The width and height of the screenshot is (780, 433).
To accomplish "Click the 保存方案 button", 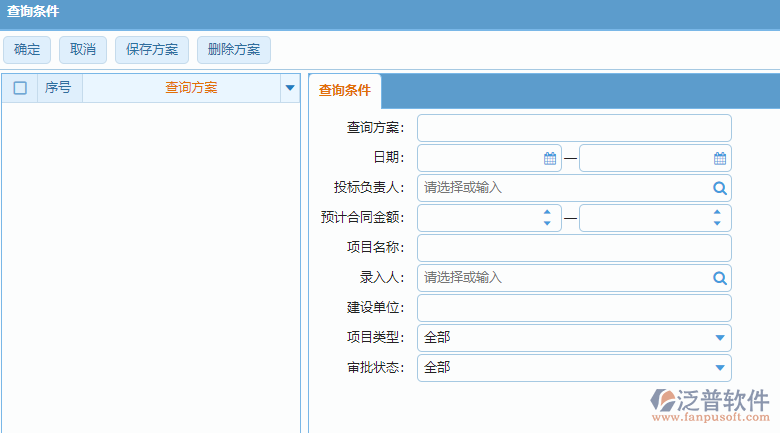I will (x=152, y=50).
